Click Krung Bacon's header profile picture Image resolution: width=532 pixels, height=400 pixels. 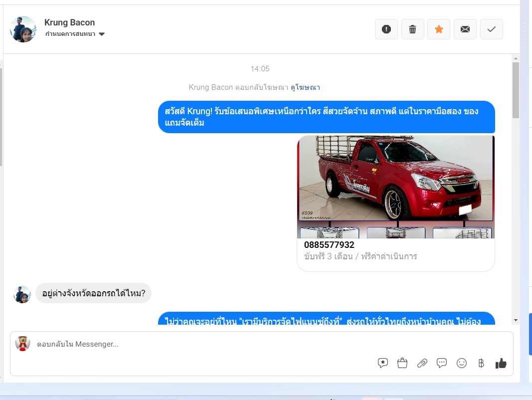coord(23,29)
